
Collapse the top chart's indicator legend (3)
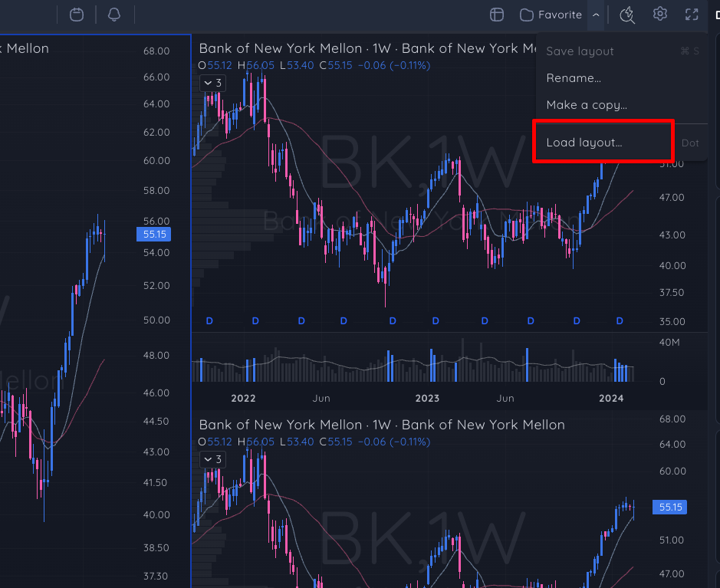(212, 83)
